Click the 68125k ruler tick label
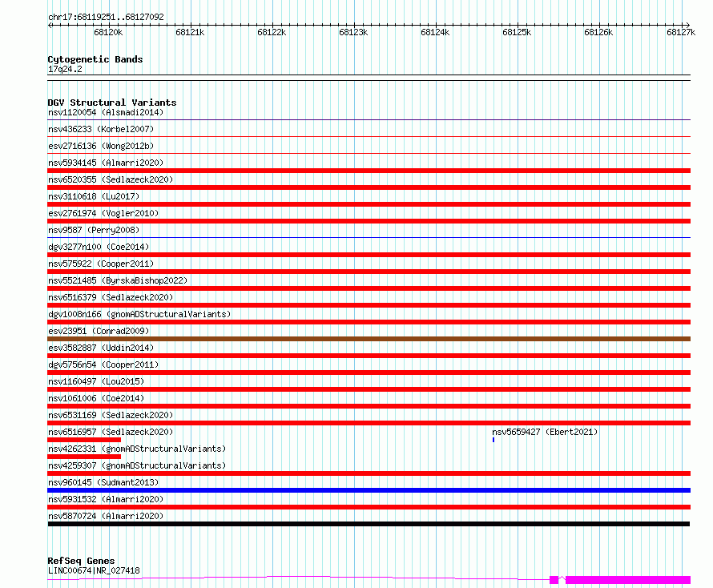The height and width of the screenshot is (588, 713). 517,32
